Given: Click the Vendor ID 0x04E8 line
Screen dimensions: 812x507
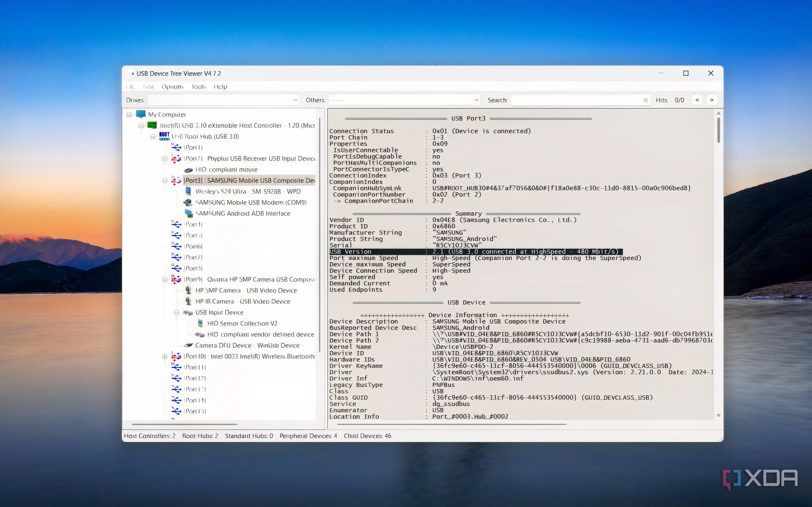Looking at the screenshot, I should (x=453, y=220).
